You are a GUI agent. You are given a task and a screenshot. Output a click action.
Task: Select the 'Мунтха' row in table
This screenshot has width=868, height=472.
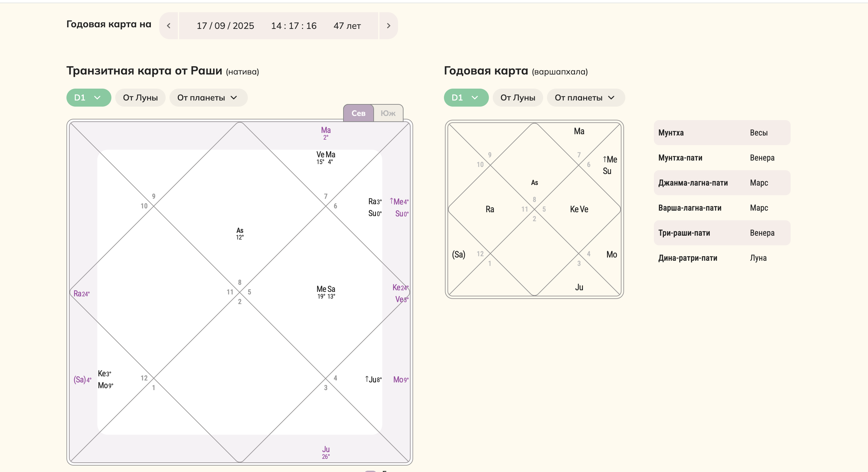click(x=722, y=133)
